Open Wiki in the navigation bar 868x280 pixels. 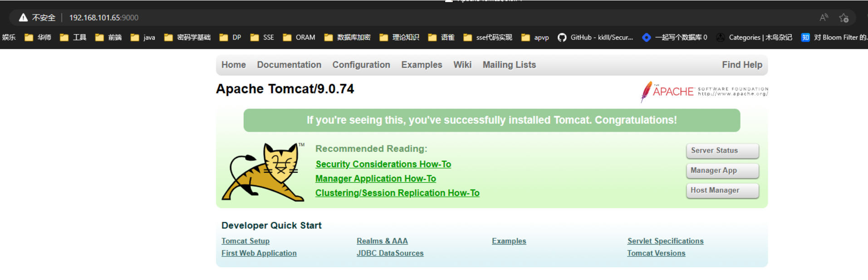[x=462, y=65]
